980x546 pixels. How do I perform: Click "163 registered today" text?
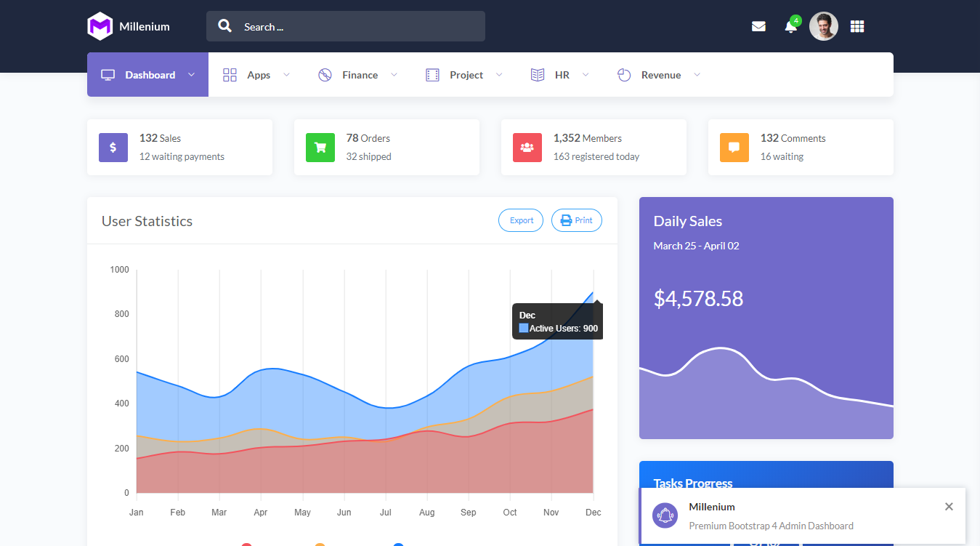click(596, 156)
